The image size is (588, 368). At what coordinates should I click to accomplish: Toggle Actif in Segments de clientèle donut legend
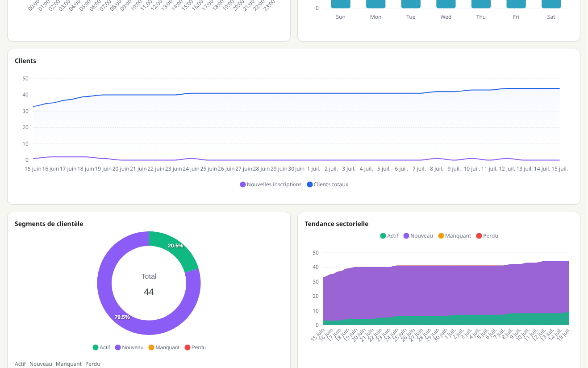click(101, 347)
